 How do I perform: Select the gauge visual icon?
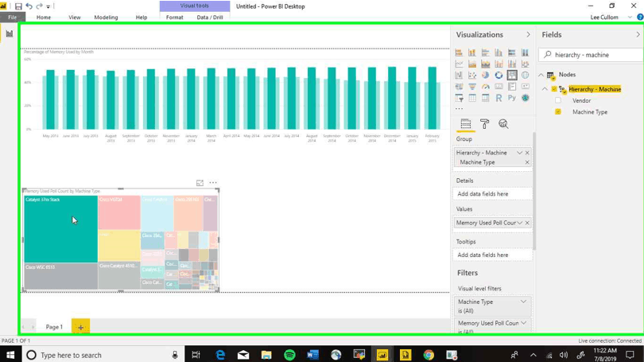point(486,86)
